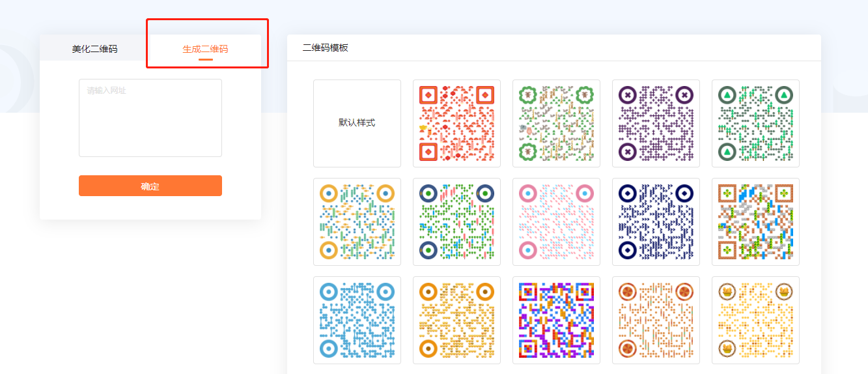868x374 pixels.
Task: Select the 默认样式 template
Action: pos(357,123)
